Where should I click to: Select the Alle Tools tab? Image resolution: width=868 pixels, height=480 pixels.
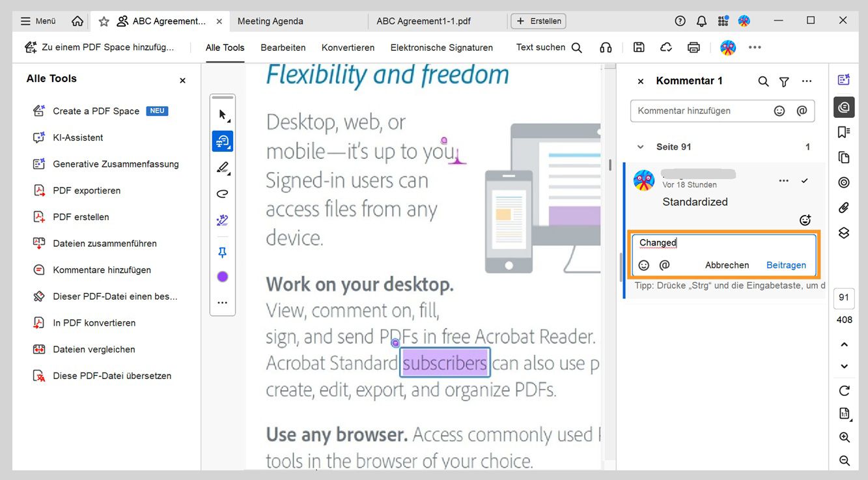pos(225,48)
